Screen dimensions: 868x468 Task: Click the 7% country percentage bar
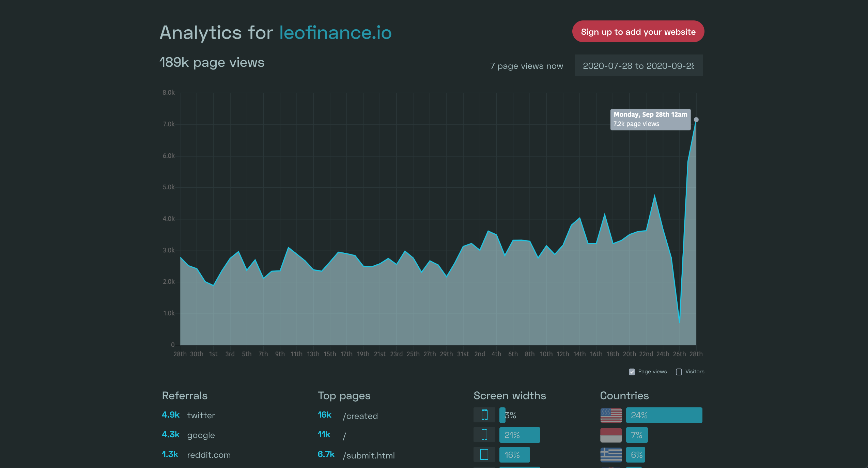click(637, 435)
